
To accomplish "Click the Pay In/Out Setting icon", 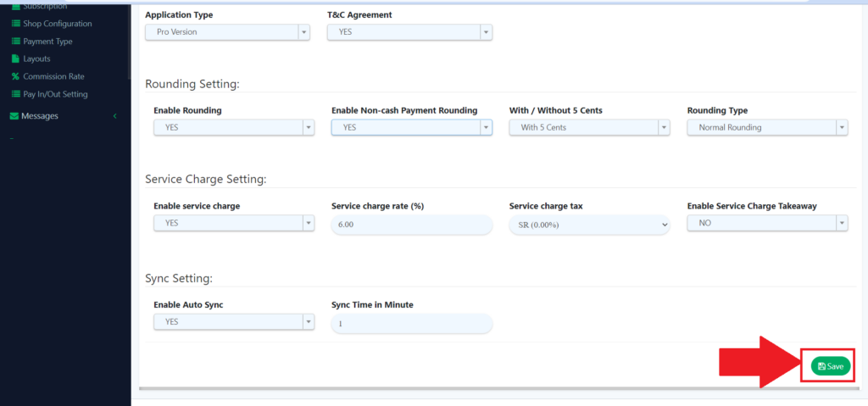I will point(15,94).
